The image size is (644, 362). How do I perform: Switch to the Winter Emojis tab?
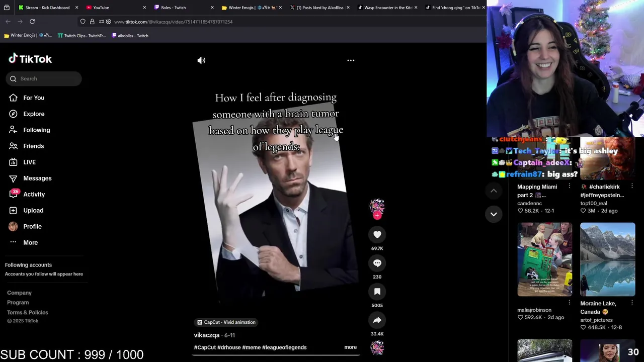pos(251,8)
